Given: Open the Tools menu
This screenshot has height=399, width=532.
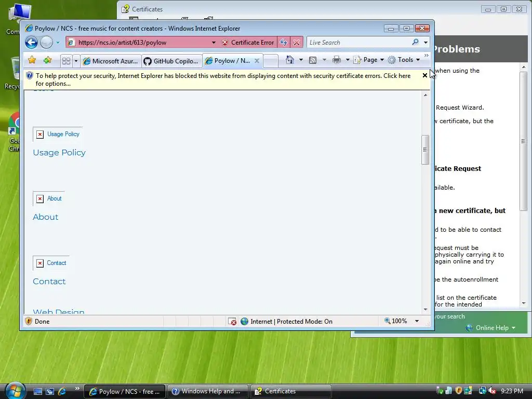Looking at the screenshot, I should pos(404,60).
